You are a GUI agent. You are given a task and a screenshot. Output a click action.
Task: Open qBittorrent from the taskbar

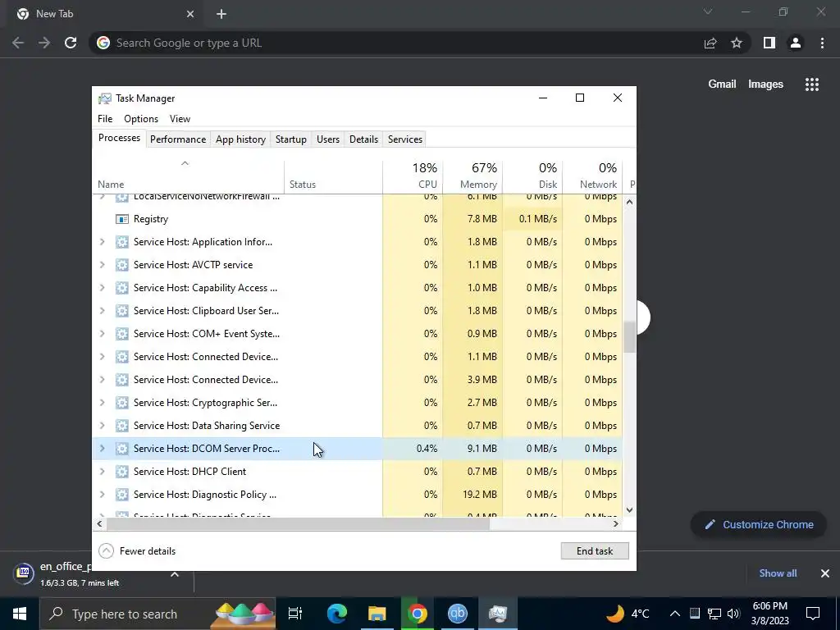458,614
